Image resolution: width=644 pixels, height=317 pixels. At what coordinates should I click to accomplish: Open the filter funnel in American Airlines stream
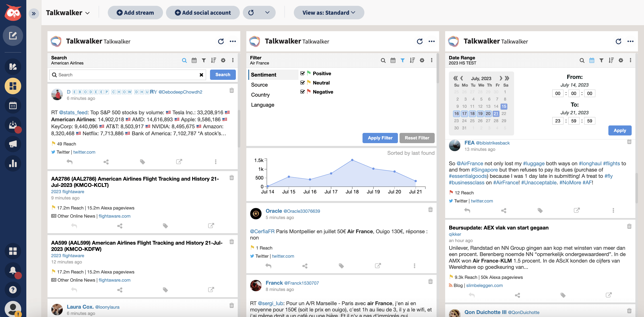204,60
